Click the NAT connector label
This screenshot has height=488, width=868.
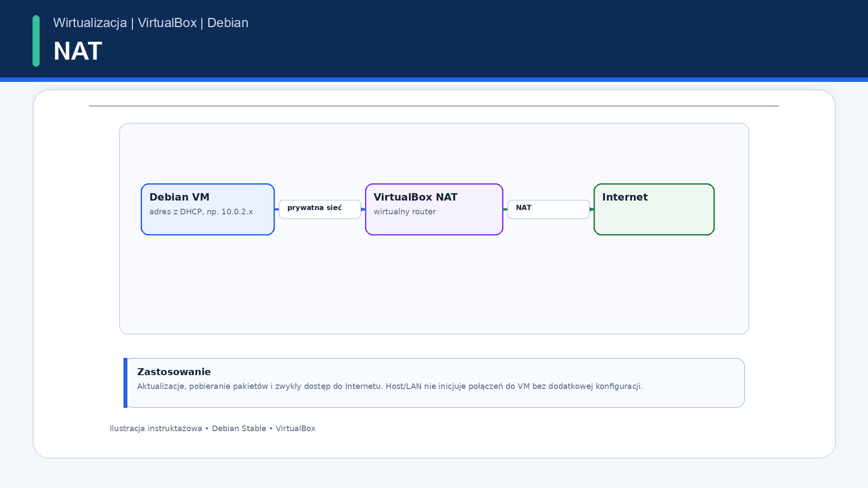548,209
